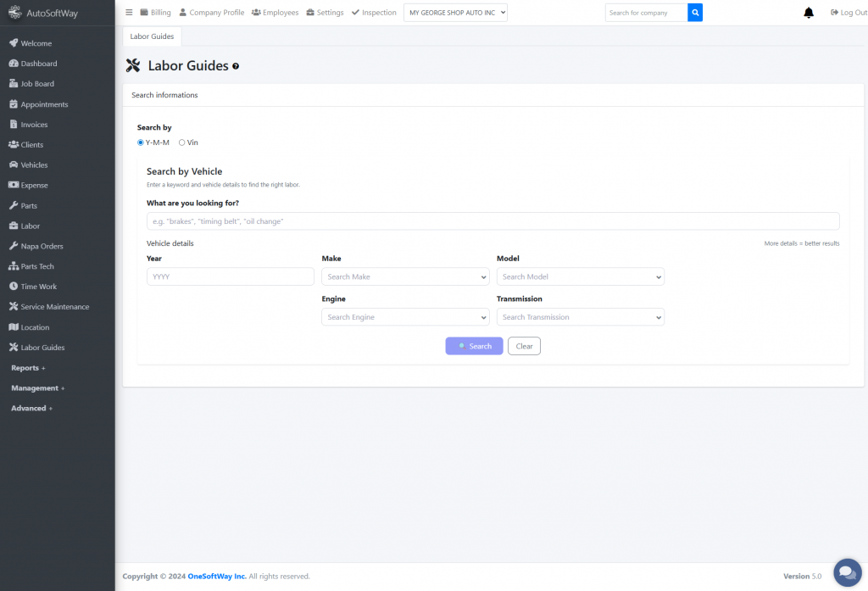Click the Year YYYY input field
Screen dimensions: 868x591
pyautogui.click(x=231, y=276)
